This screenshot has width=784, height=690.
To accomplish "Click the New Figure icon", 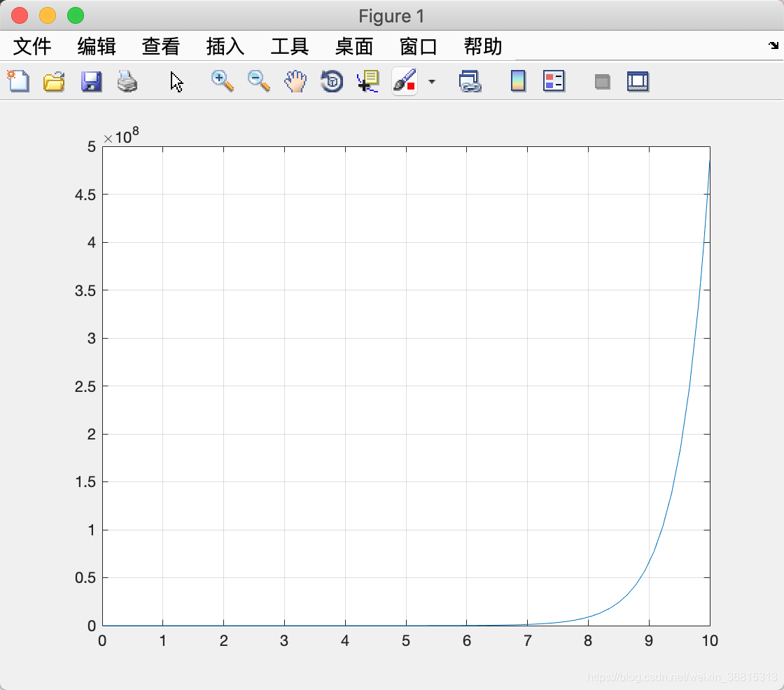I will 18,81.
